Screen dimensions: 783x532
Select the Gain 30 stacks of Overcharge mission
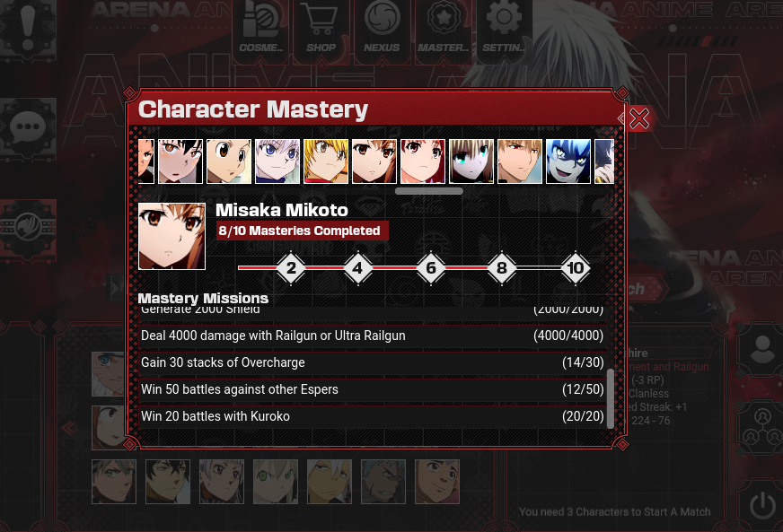coord(373,362)
